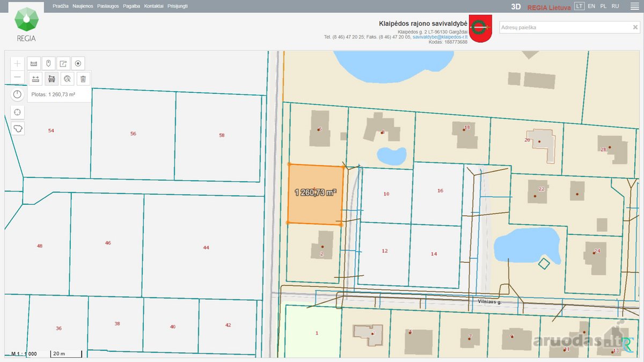Click the share/export map icon
This screenshot has height=362, width=644.
click(63, 63)
